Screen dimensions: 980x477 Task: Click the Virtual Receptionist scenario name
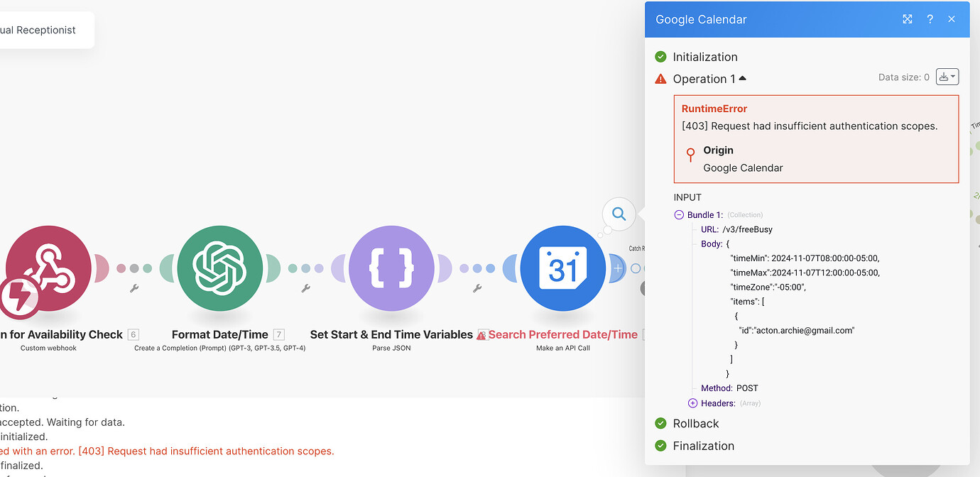tap(39, 30)
